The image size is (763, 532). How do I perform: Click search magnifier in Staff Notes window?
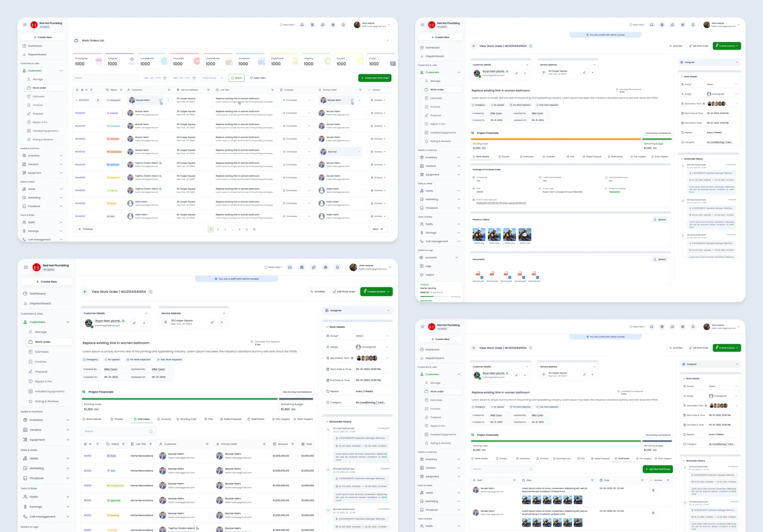pyautogui.click(x=531, y=469)
